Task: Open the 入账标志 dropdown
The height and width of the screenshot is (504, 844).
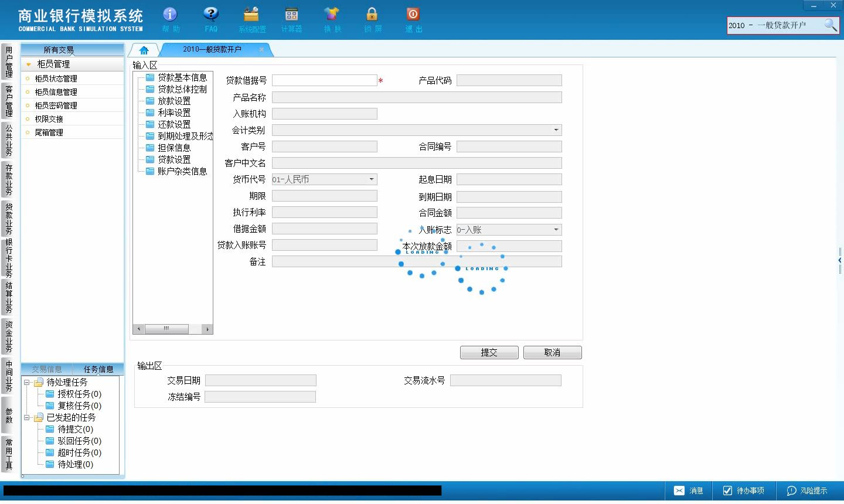Action: point(556,230)
